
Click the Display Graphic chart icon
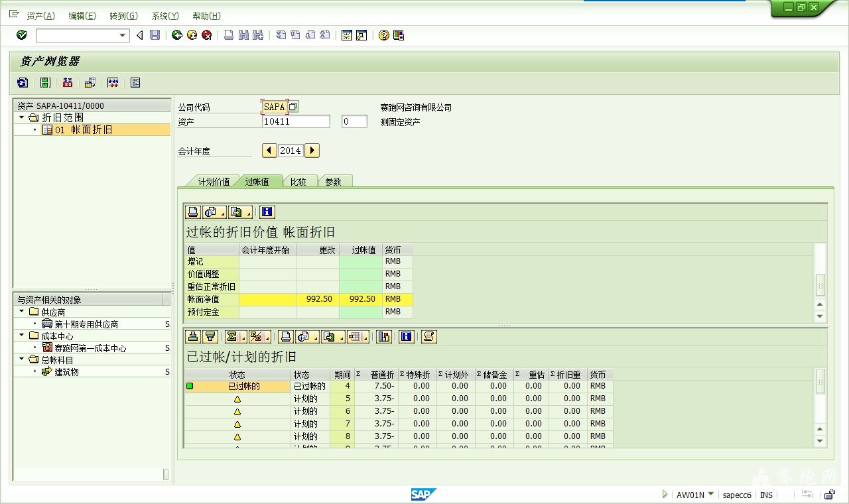tap(383, 337)
